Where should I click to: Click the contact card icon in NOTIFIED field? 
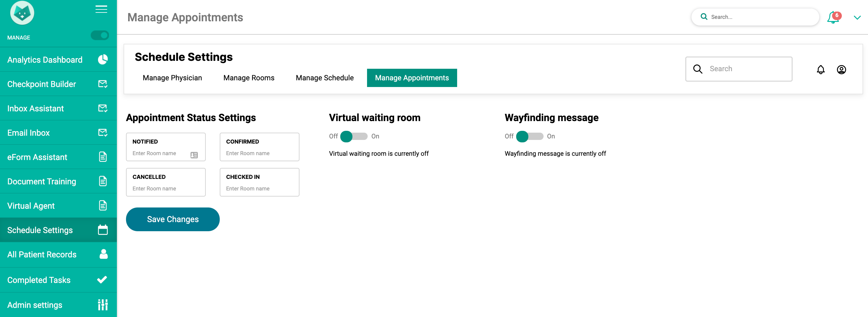coord(194,155)
